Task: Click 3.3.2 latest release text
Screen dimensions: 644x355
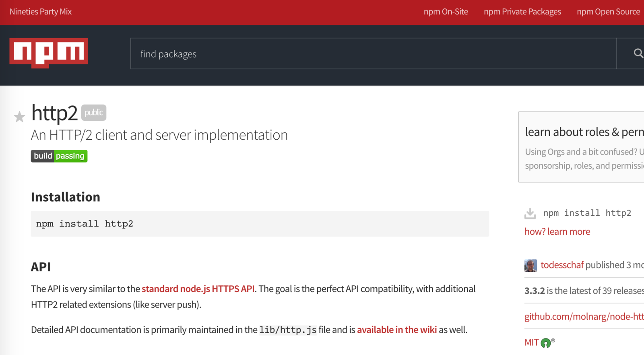Action: point(584,291)
